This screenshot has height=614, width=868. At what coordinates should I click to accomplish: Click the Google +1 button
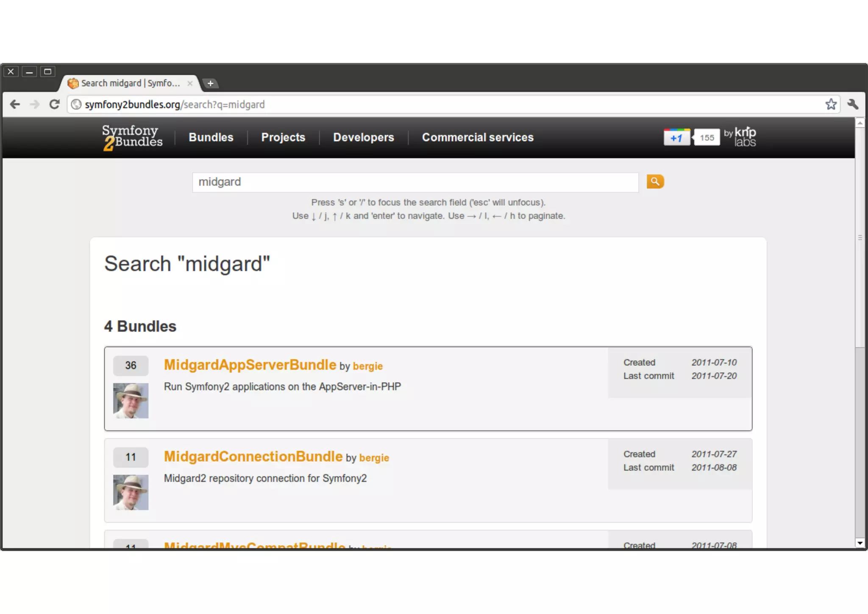[676, 137]
